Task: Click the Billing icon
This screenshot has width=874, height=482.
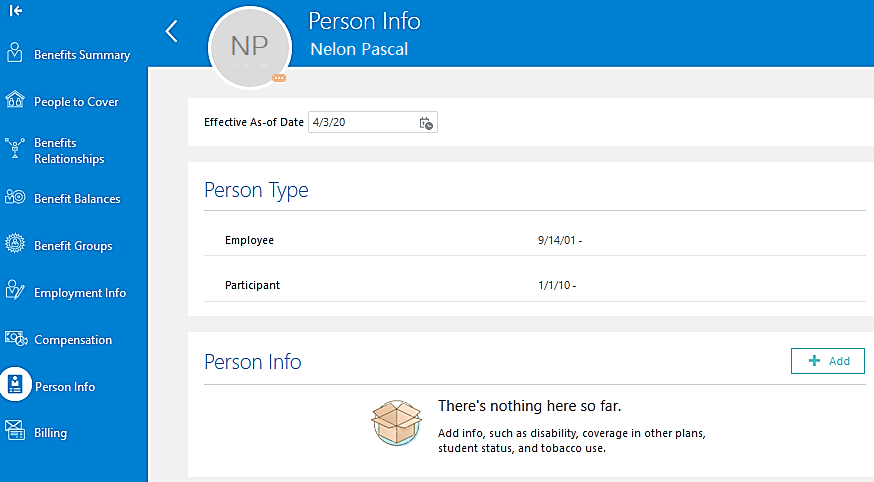Action: click(x=14, y=430)
